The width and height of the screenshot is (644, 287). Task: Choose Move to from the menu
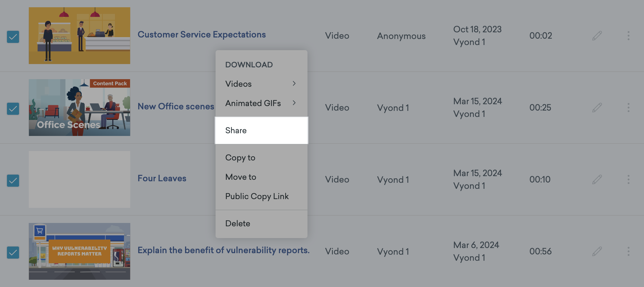241,177
